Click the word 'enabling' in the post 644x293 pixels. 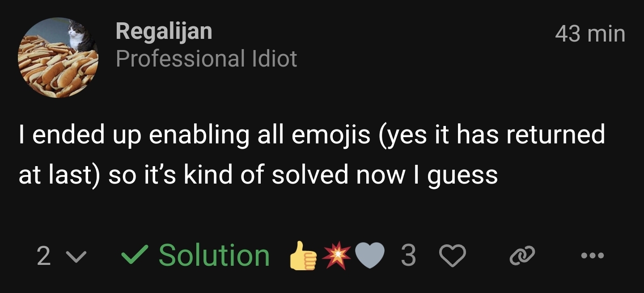pyautogui.click(x=199, y=135)
